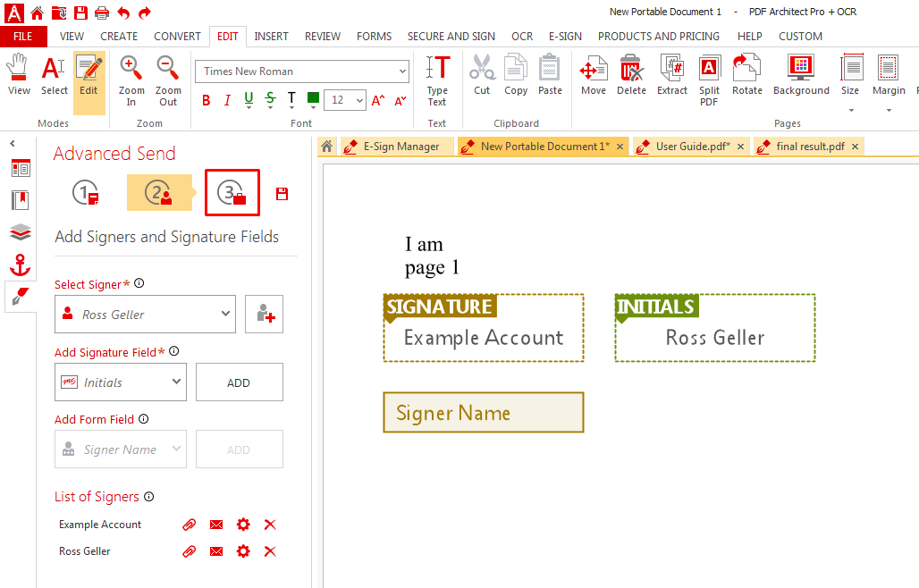Toggle Bold formatting
This screenshot has width=919, height=588.
point(207,101)
